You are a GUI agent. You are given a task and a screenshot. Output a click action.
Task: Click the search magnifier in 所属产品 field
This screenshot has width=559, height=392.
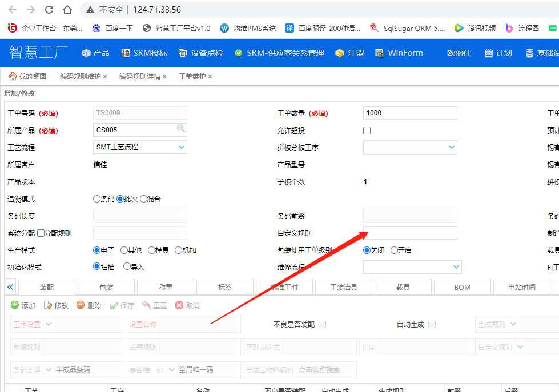(x=181, y=129)
